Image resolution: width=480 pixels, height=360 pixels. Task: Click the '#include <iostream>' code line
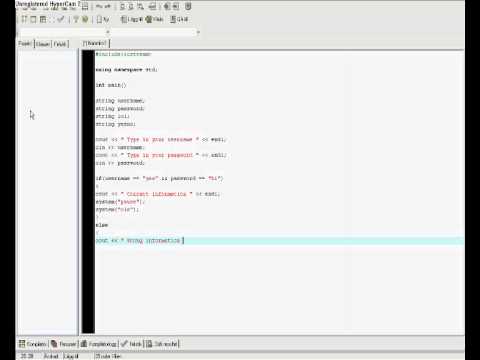[x=123, y=54]
